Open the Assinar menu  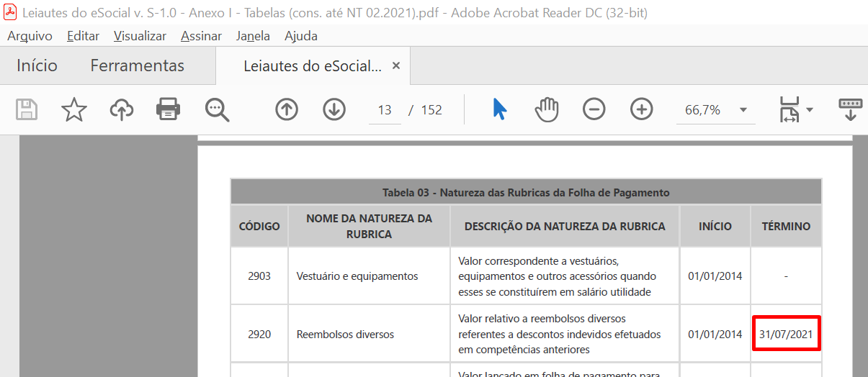201,35
